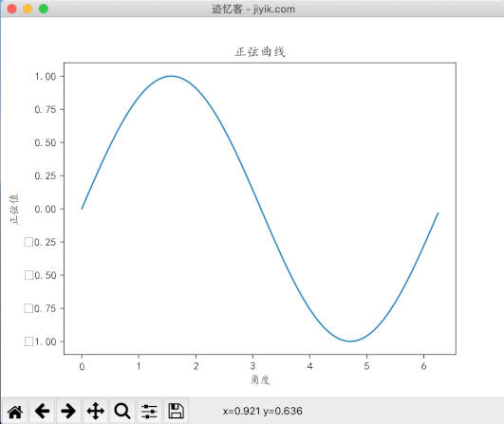Click the 0.00 y-axis tick label

45,209
